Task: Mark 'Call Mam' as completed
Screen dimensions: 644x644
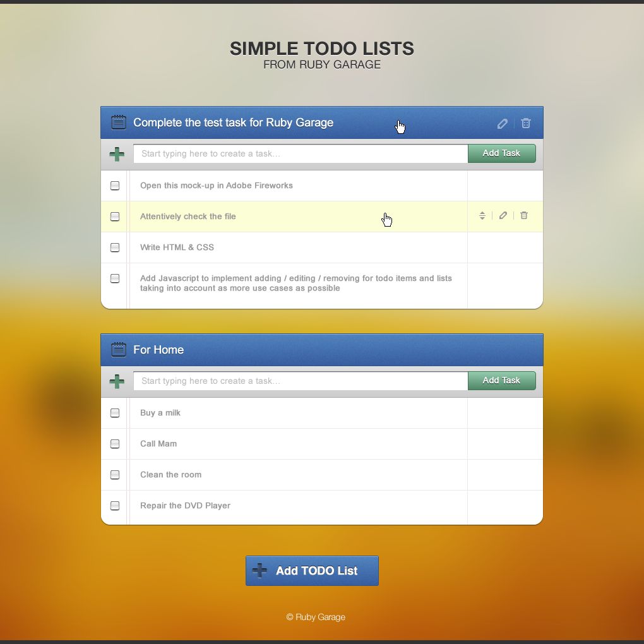Action: click(x=115, y=444)
